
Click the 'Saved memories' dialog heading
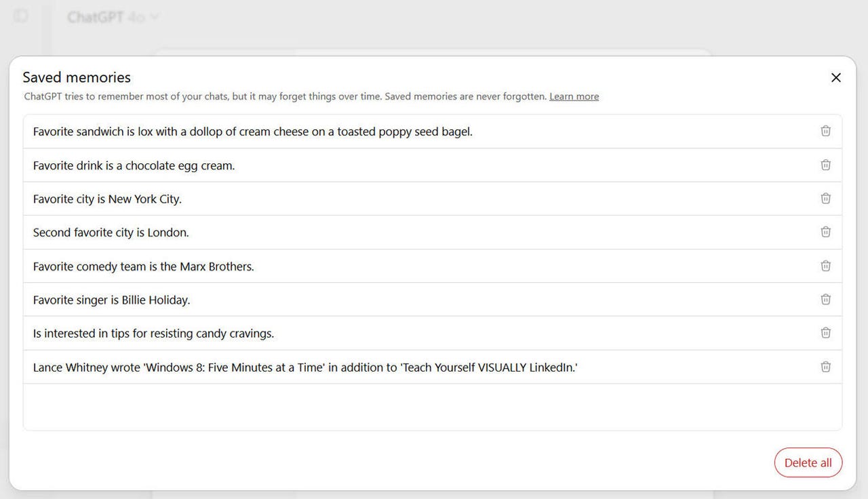click(x=77, y=77)
